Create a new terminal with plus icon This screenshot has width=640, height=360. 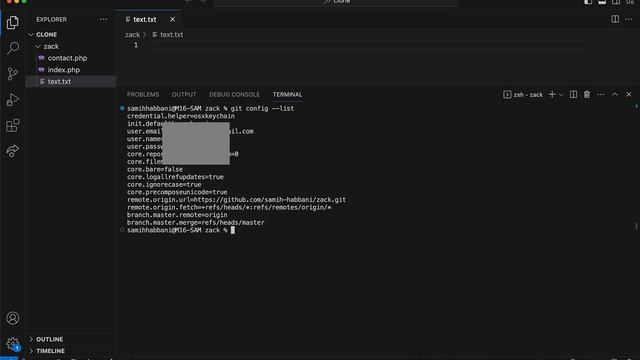click(x=552, y=94)
